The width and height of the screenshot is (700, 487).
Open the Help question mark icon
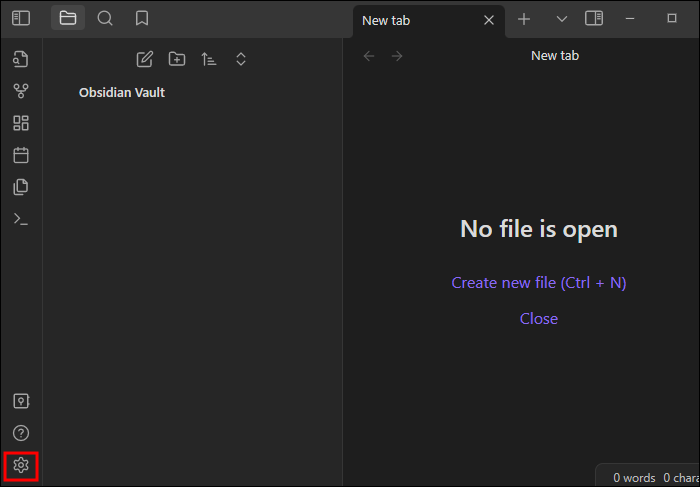coord(21,433)
